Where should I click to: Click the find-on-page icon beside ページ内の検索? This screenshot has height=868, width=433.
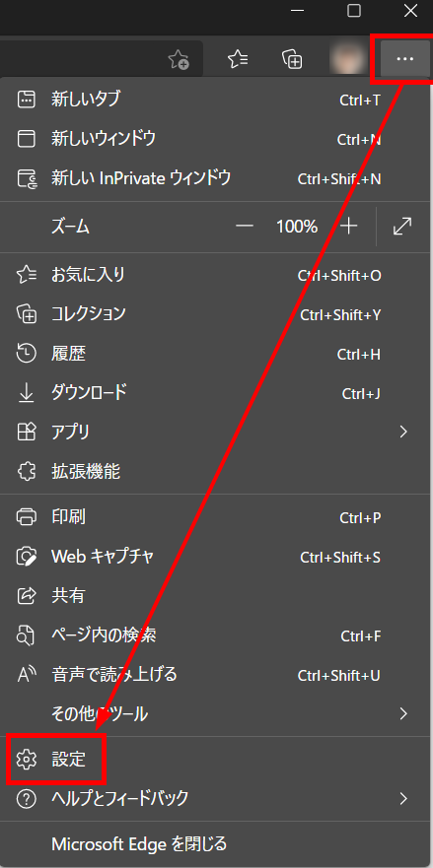(26, 634)
